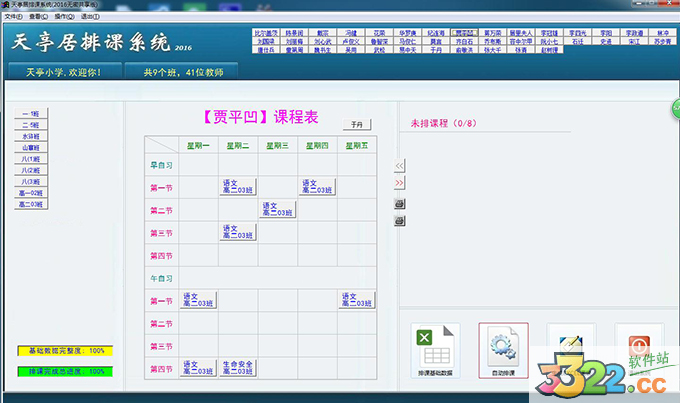Click 星期二 语文 block in 第三节 row
This screenshot has height=403, width=680.
[x=238, y=232]
